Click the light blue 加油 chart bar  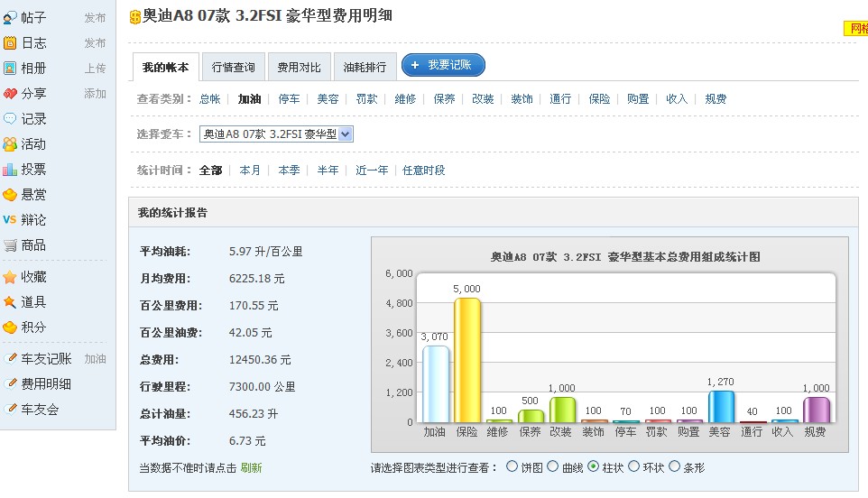pos(436,384)
